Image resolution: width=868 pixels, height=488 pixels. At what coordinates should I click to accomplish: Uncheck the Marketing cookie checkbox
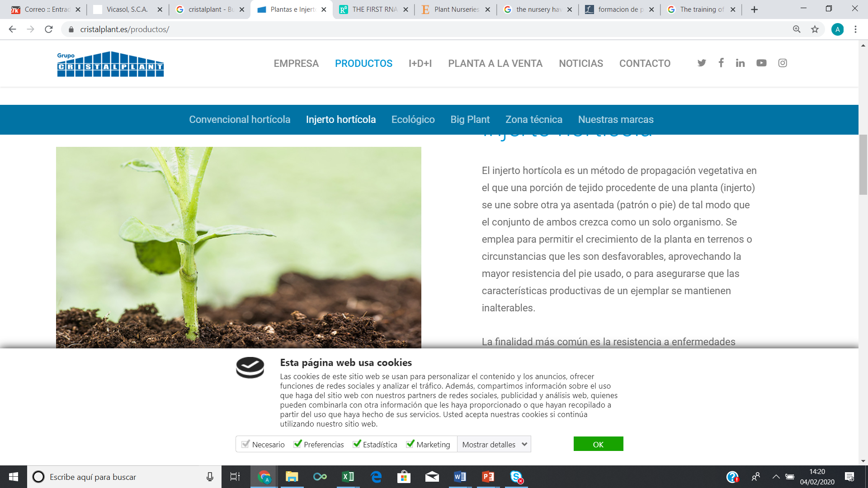[x=410, y=444]
